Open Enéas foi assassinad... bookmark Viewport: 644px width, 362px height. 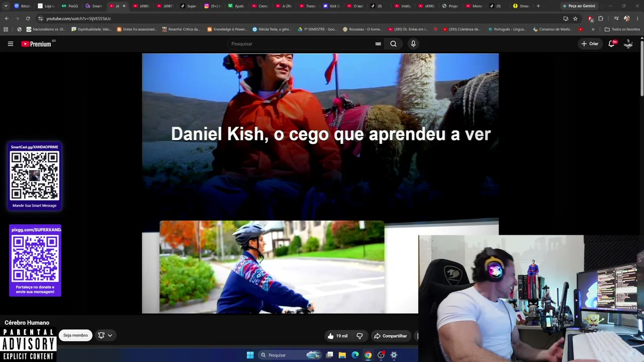[137, 29]
